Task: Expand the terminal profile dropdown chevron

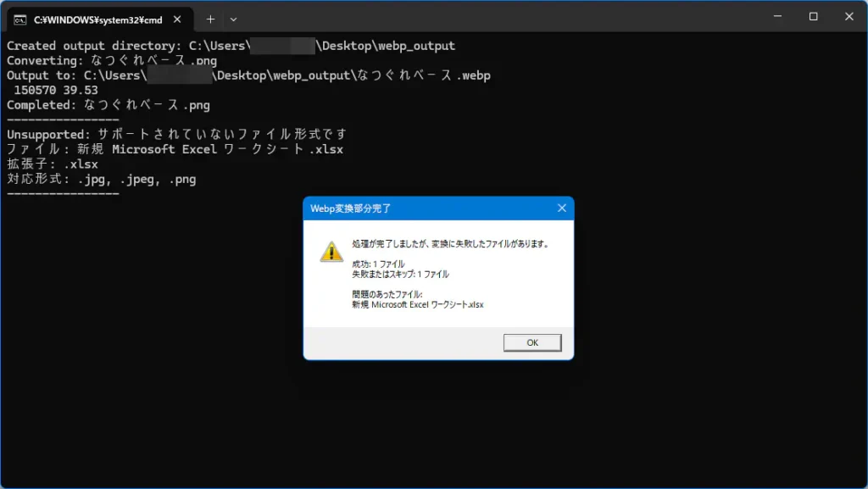Action: pos(234,19)
